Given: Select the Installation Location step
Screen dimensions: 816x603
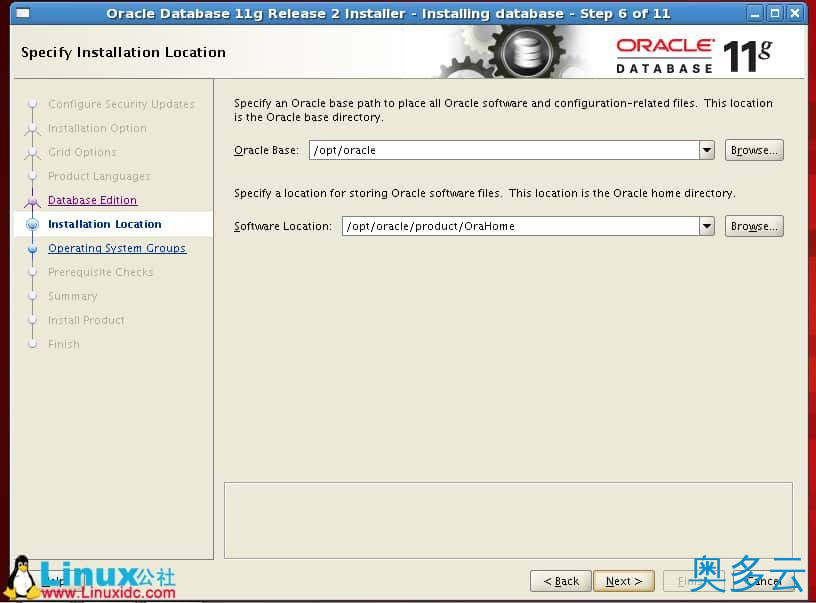Looking at the screenshot, I should pyautogui.click(x=105, y=224).
